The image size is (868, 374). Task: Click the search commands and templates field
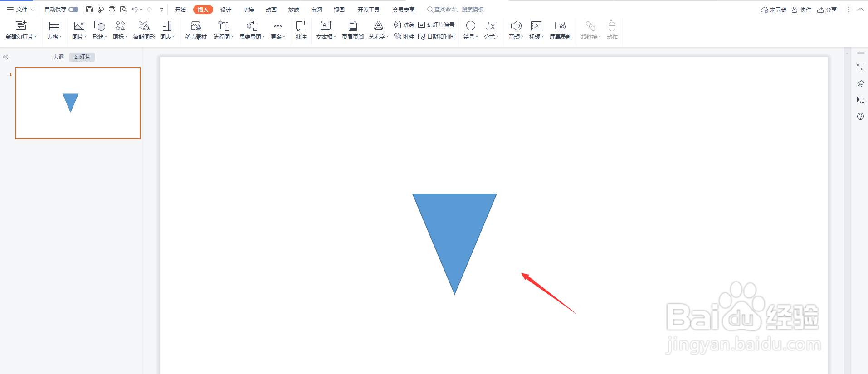coord(455,10)
